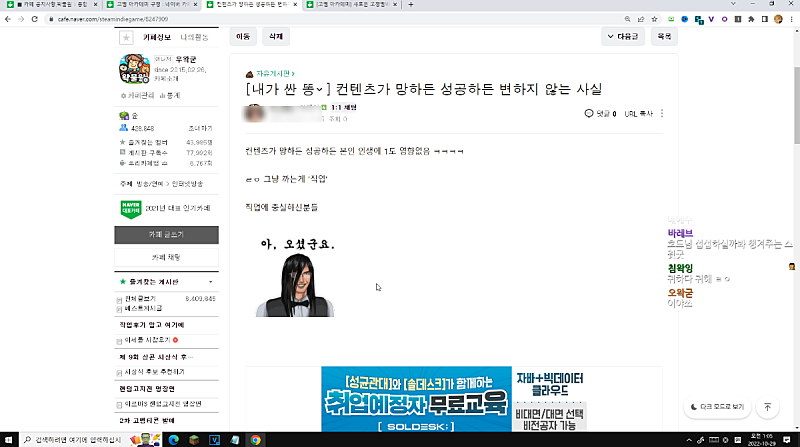
Task: Bookmark this page with star icon
Action: pos(654,19)
